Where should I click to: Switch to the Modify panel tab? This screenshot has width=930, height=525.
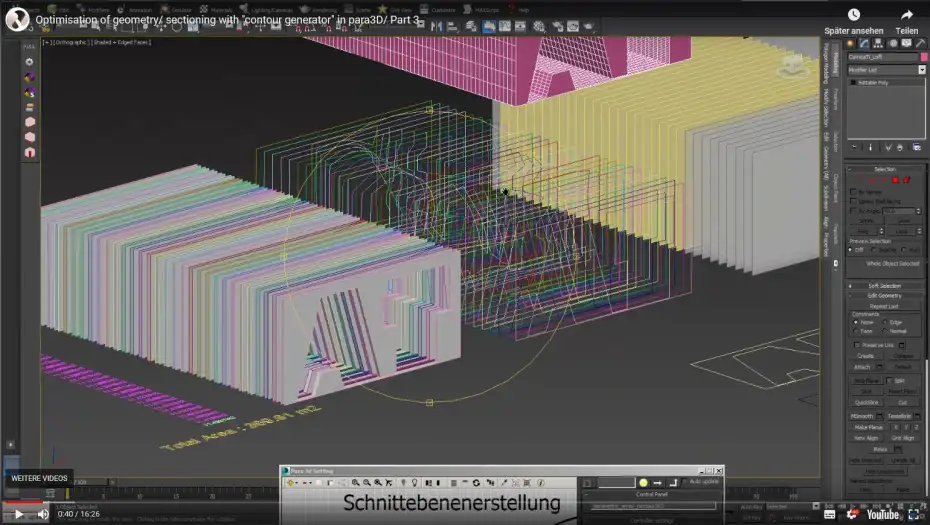pos(864,43)
